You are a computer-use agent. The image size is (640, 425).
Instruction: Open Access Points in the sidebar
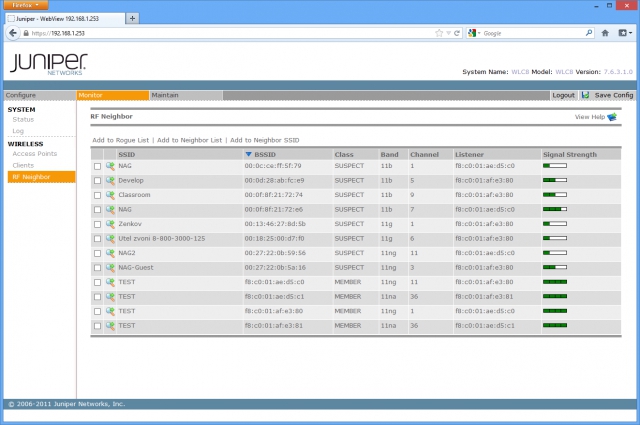pos(35,154)
